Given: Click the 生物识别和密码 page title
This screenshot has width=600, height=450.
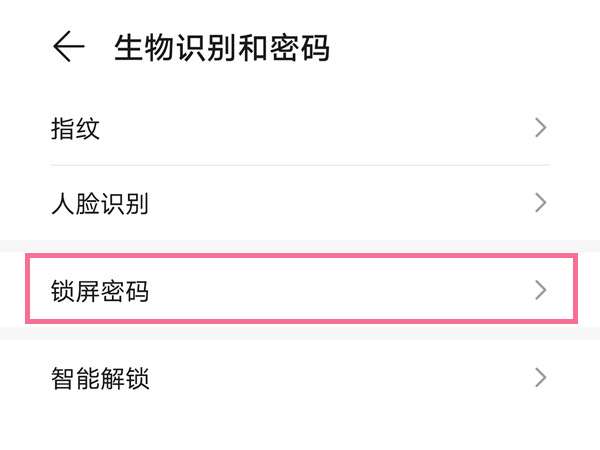Looking at the screenshot, I should [x=222, y=48].
